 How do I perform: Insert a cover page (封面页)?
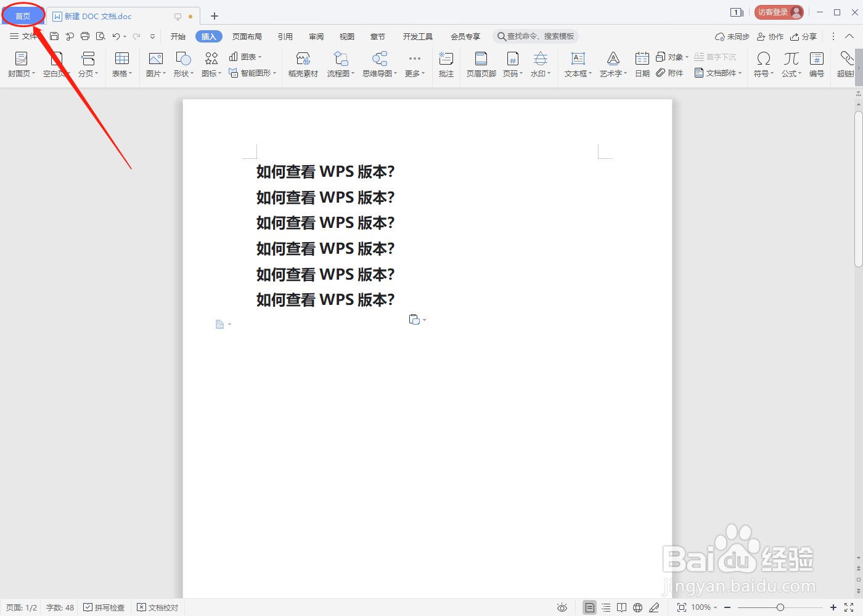(22, 65)
